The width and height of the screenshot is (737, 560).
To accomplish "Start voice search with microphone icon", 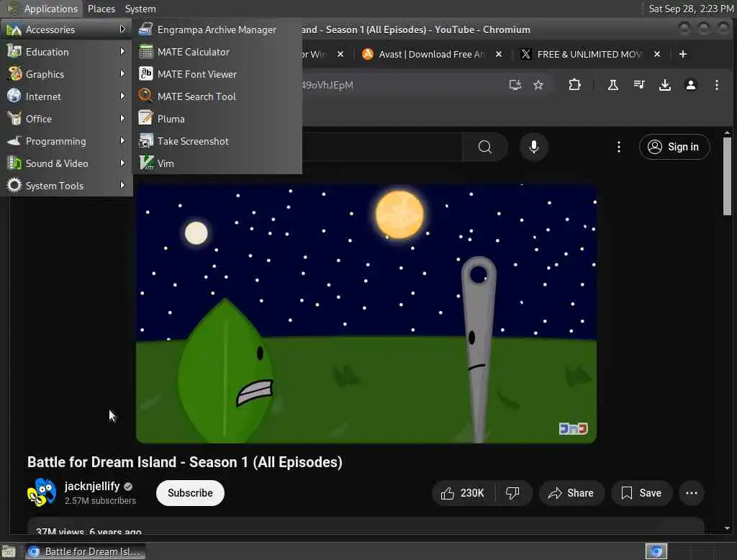I will click(533, 147).
